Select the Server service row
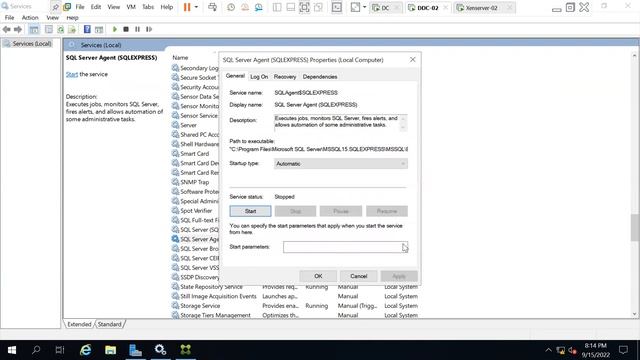Viewport: 640px width, 360px height. 189,125
